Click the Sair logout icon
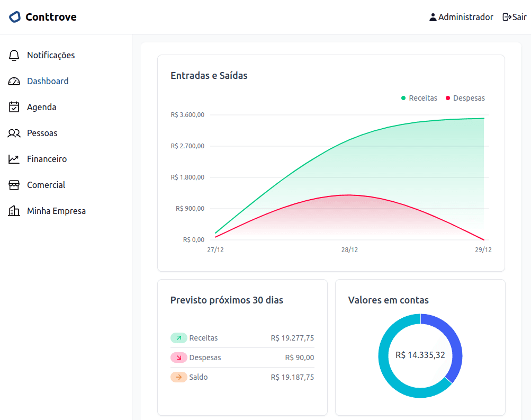The height and width of the screenshot is (420, 531). pyautogui.click(x=507, y=17)
